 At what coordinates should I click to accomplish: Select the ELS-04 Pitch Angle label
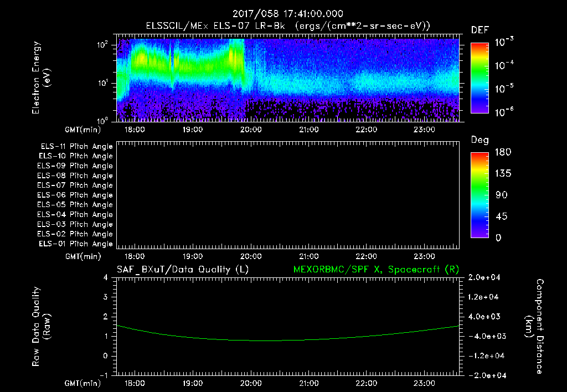tap(75, 214)
